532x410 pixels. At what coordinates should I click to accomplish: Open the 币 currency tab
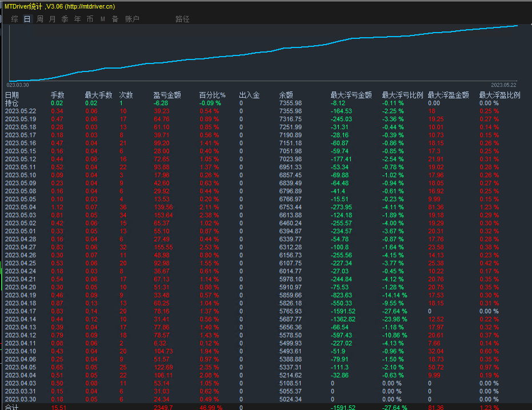point(90,19)
